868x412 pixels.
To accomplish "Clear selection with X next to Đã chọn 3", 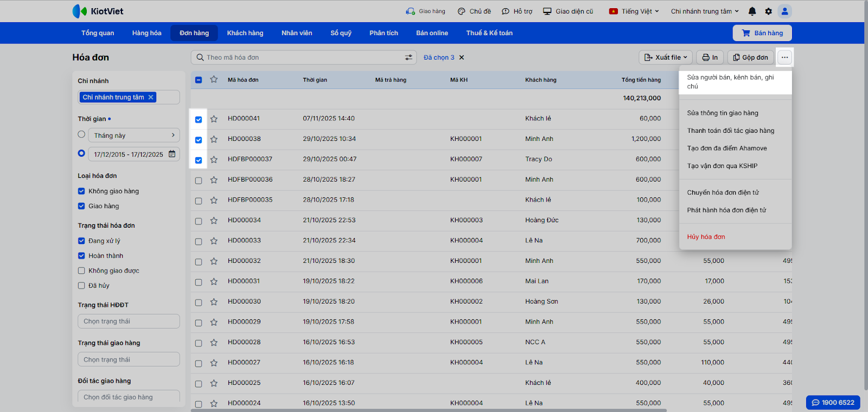I will [x=462, y=57].
